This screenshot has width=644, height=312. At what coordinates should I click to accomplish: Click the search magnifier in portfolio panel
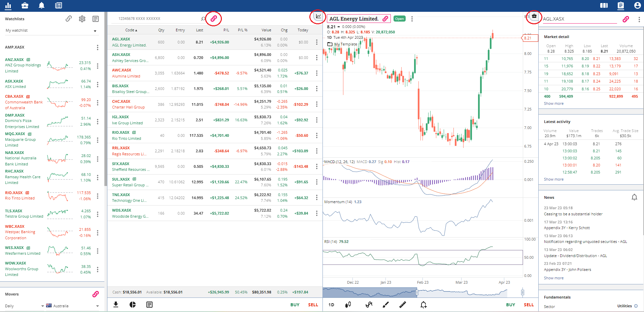(x=203, y=19)
